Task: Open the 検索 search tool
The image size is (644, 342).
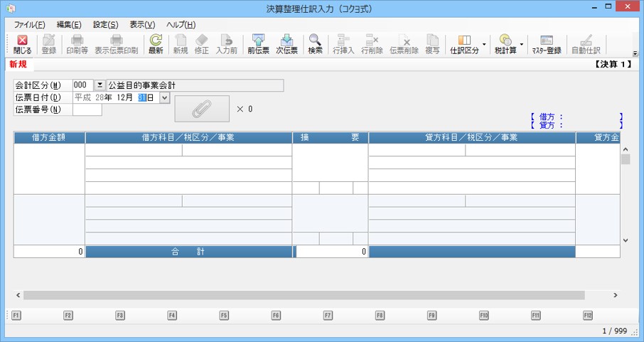Action: tap(315, 44)
